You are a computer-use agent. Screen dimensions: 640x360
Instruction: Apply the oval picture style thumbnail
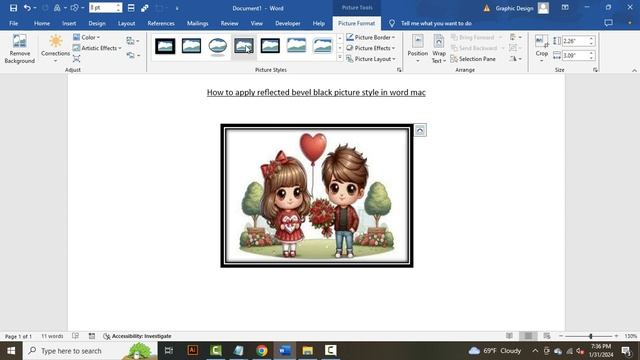[x=218, y=46]
